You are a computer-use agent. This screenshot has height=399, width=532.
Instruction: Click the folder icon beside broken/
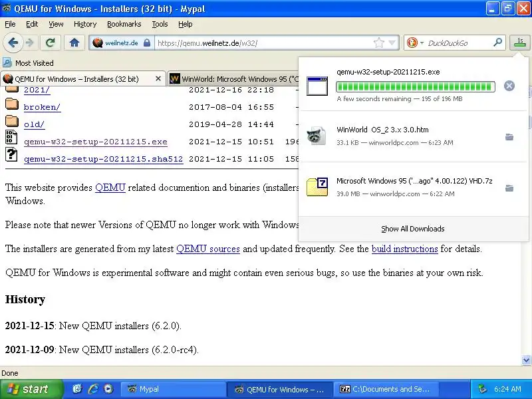tap(12, 104)
